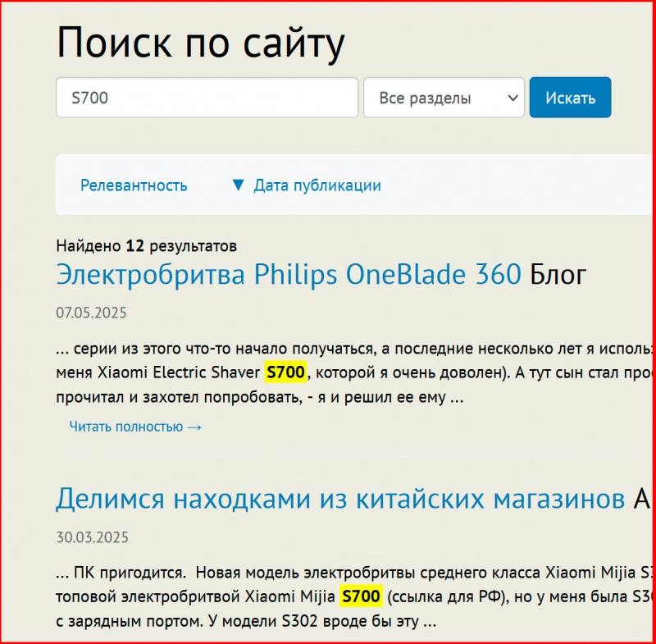Click the date 30.03.2025 under the second result

point(92,538)
